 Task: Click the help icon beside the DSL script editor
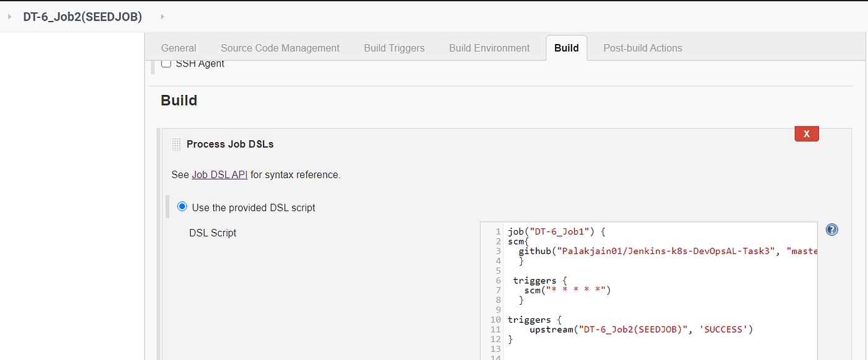coord(831,230)
